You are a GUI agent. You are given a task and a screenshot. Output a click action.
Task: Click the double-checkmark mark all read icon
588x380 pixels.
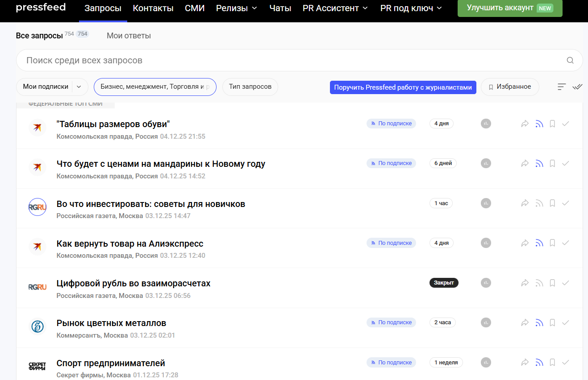point(577,87)
